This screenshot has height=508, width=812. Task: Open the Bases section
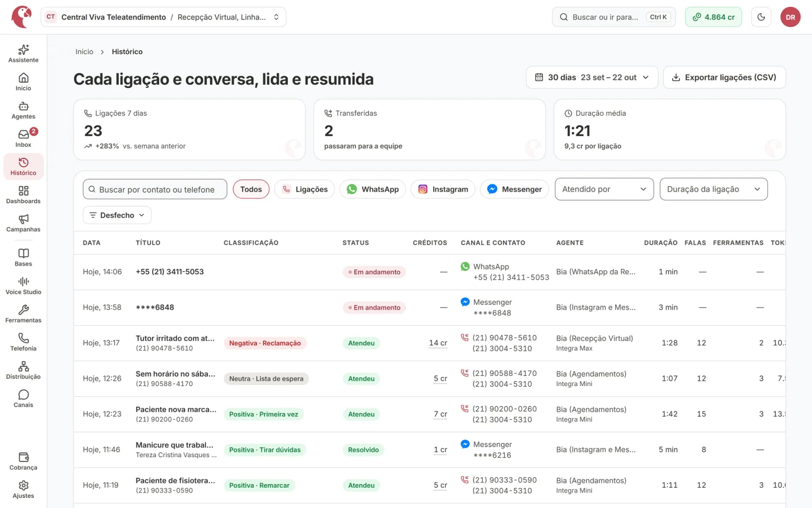pyautogui.click(x=23, y=258)
